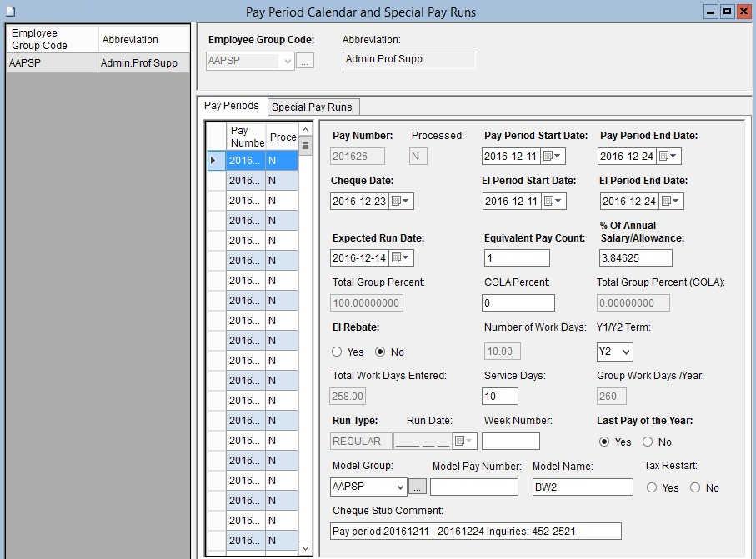The width and height of the screenshot is (756, 559).
Task: Open Expected Run Date calendar picker
Action: (x=402, y=258)
